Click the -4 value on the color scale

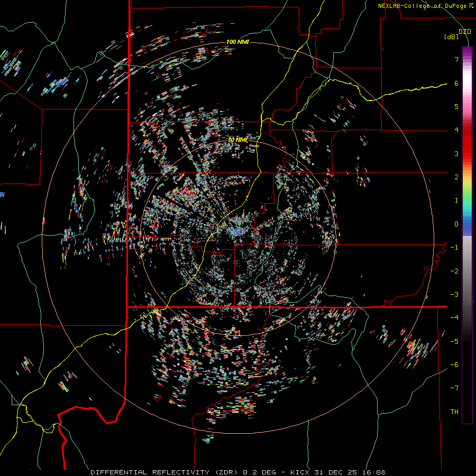454,318
